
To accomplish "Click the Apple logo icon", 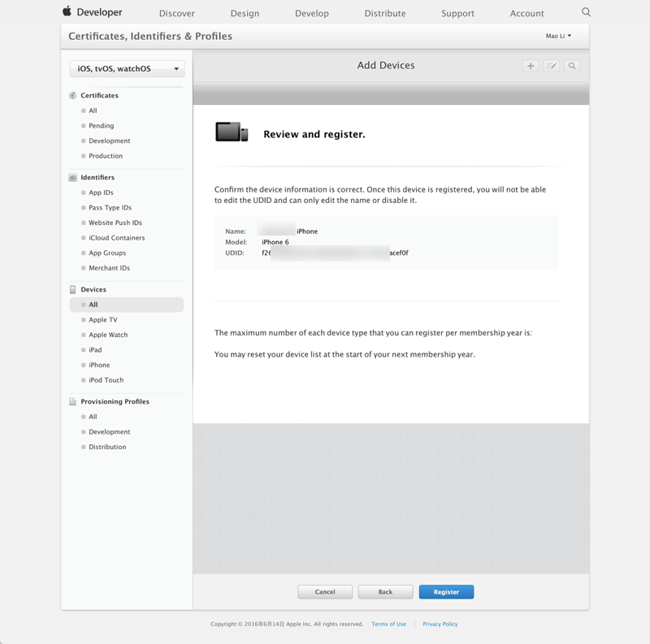I will click(67, 11).
